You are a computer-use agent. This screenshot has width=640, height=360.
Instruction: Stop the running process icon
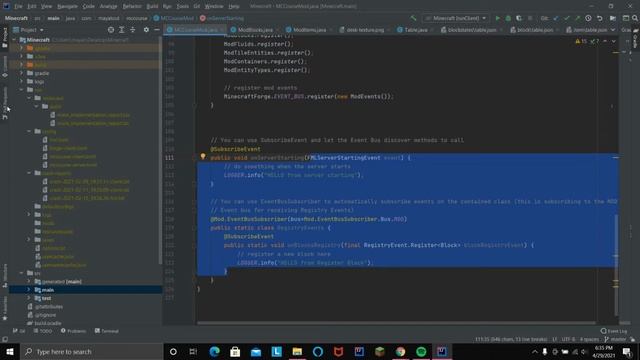coord(530,18)
